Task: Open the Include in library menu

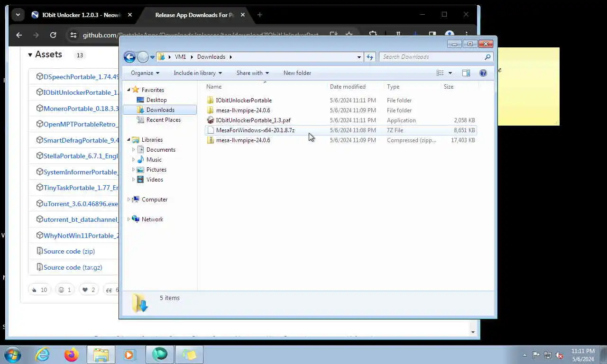Action: click(198, 73)
